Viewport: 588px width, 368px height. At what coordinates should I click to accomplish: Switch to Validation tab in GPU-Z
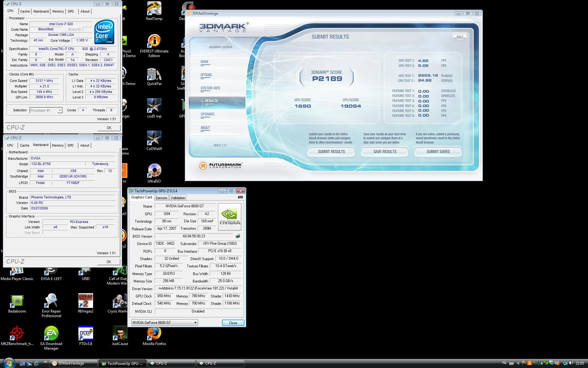[178, 198]
